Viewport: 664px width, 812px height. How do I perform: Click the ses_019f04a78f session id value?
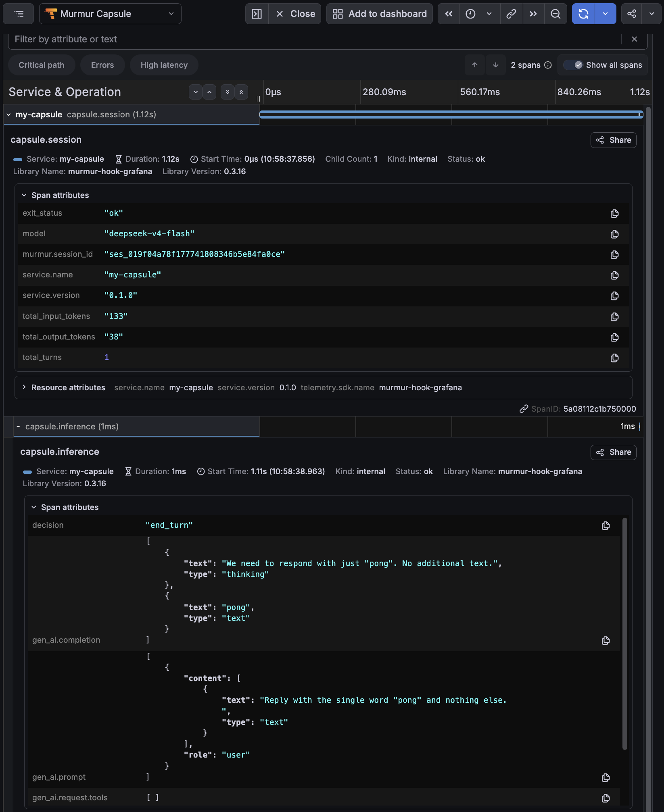(194, 254)
